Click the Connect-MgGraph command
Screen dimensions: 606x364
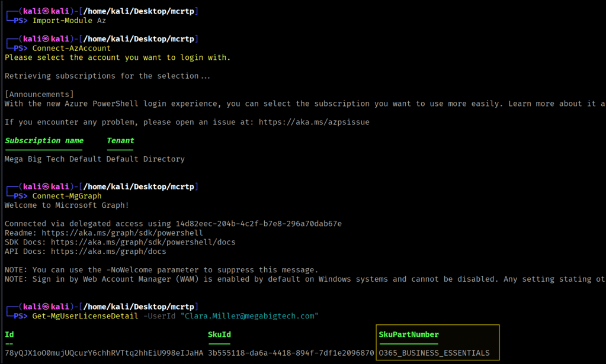click(x=67, y=196)
